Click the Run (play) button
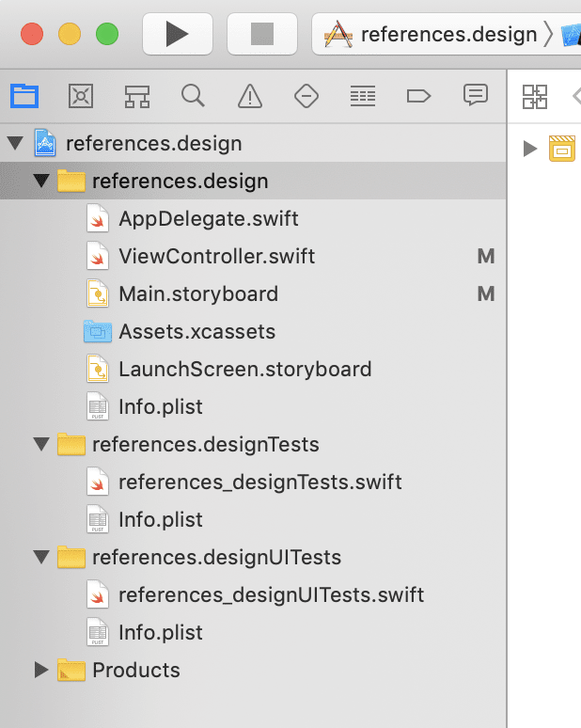 178,35
